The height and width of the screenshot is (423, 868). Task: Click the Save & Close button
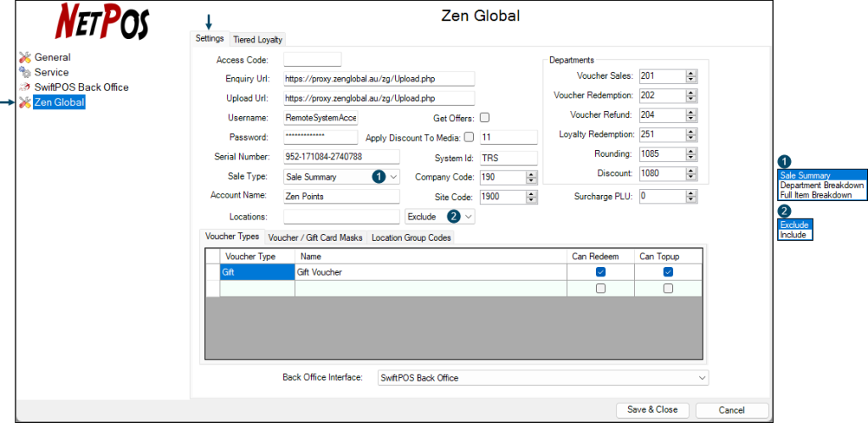(652, 409)
